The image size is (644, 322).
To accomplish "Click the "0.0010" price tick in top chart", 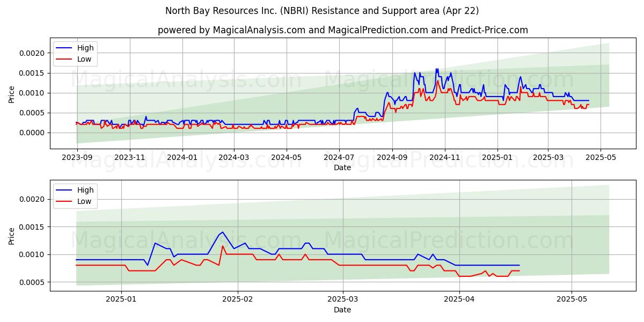I will click(x=33, y=93).
